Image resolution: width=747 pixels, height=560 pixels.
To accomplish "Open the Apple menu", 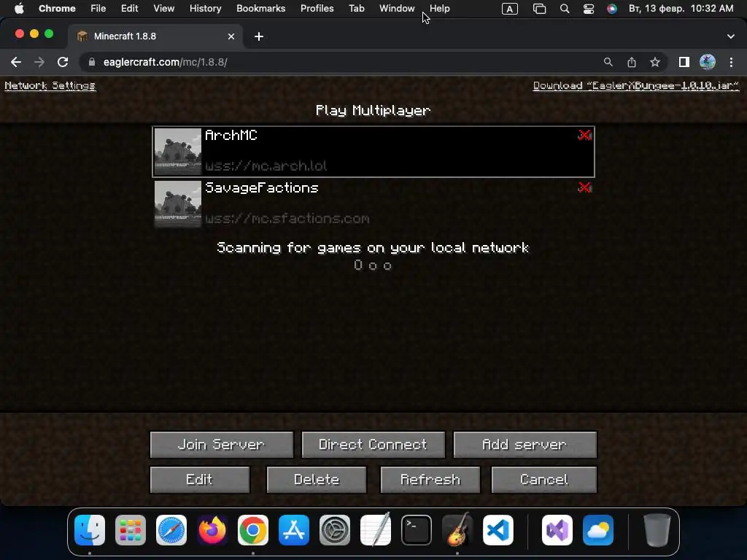I will click(x=19, y=8).
